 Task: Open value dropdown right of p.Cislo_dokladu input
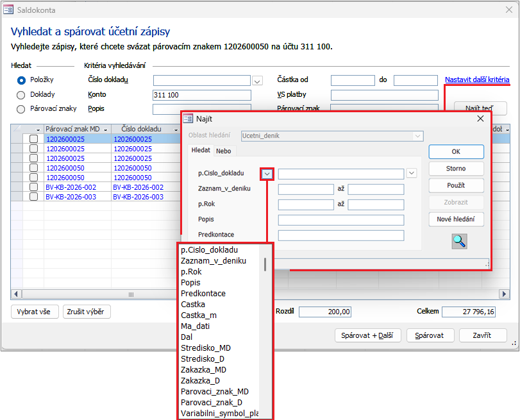click(x=412, y=173)
